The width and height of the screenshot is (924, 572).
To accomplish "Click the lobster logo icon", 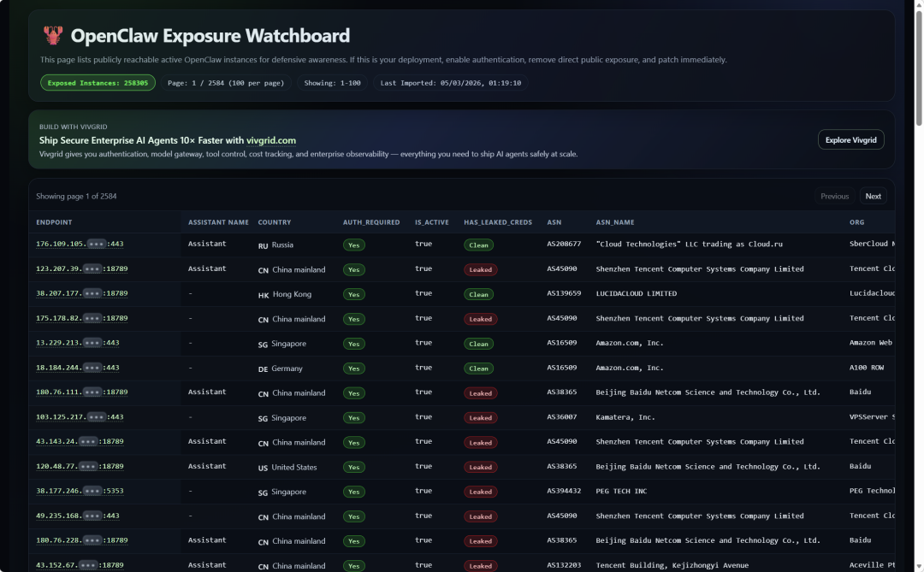I will 53,35.
